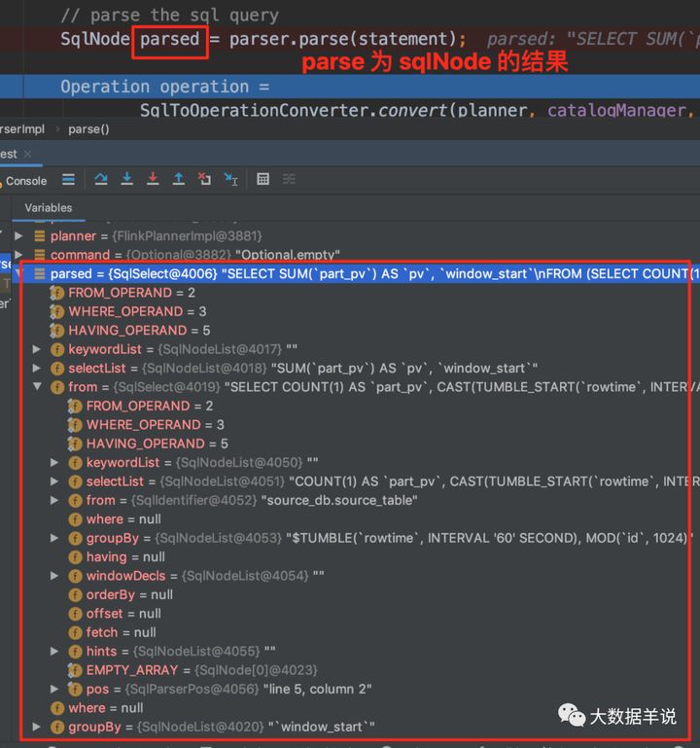This screenshot has height=748, width=700.
Task: Click the Run to Cursor icon
Action: point(230,179)
